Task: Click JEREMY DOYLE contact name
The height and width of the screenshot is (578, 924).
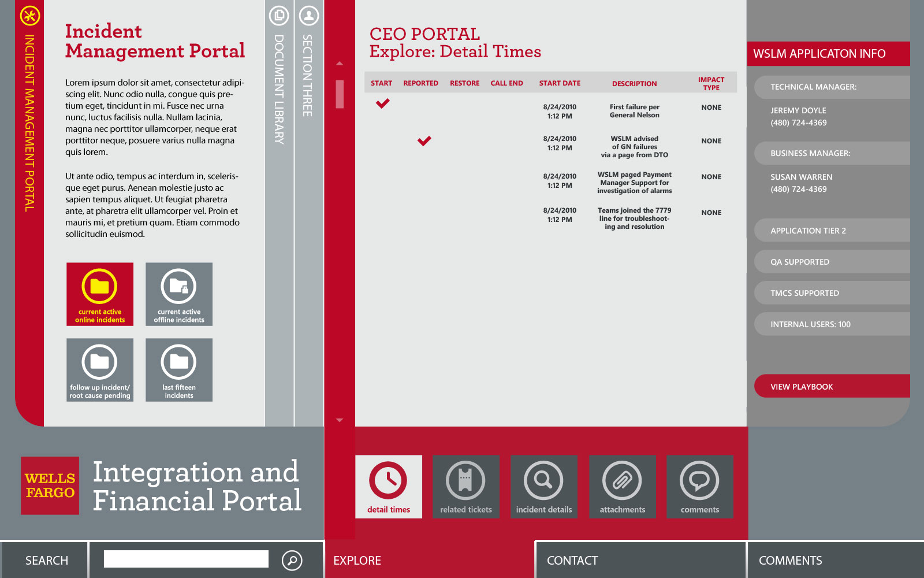Action: 798,110
